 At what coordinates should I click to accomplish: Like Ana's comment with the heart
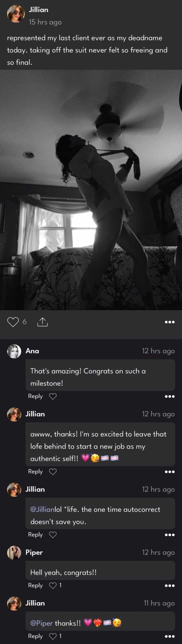coord(53,396)
